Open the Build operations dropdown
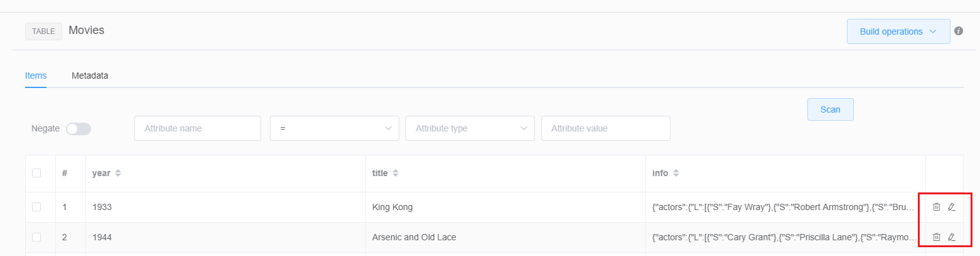 (x=898, y=31)
